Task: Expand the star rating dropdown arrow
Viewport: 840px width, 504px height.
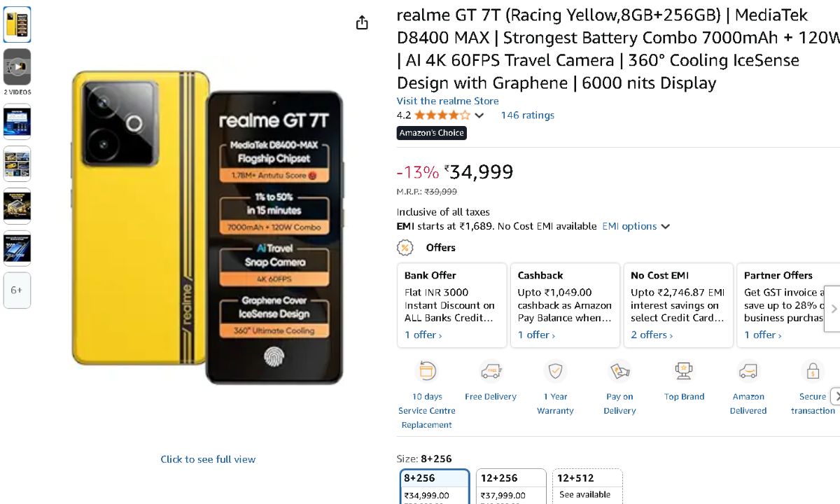Action: tap(479, 115)
